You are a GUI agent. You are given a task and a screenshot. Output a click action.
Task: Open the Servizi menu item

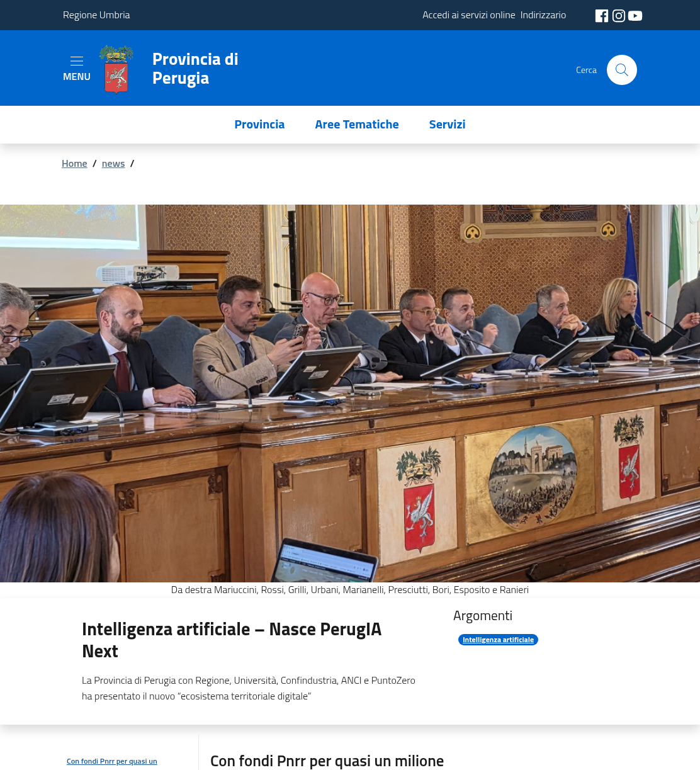[x=447, y=125]
